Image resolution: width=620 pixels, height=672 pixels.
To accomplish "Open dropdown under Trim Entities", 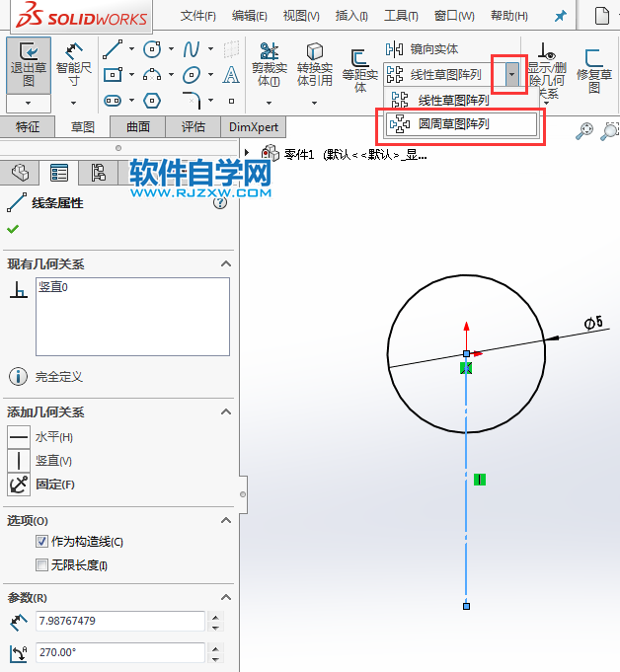I will click(269, 104).
